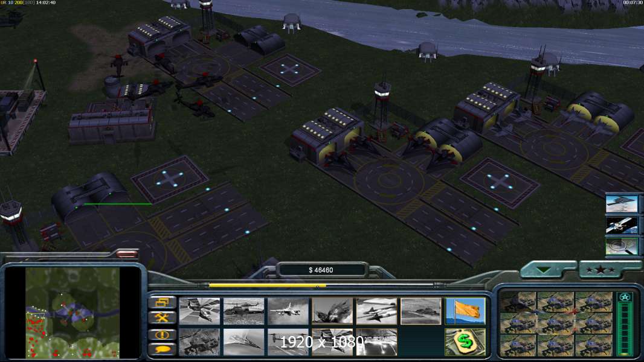
Task: Jump to location on the radar minimap
Action: coord(72,313)
